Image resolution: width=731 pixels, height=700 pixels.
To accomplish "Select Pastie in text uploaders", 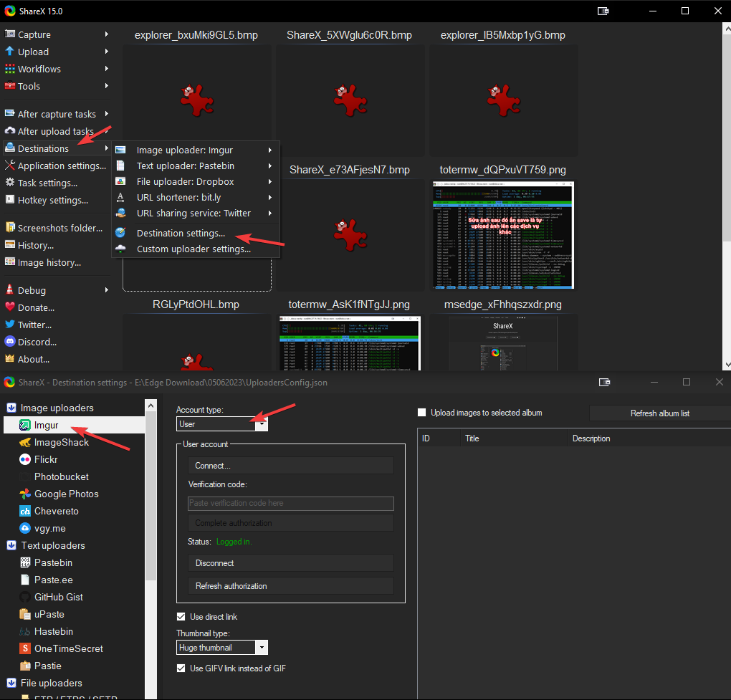I will tap(47, 666).
